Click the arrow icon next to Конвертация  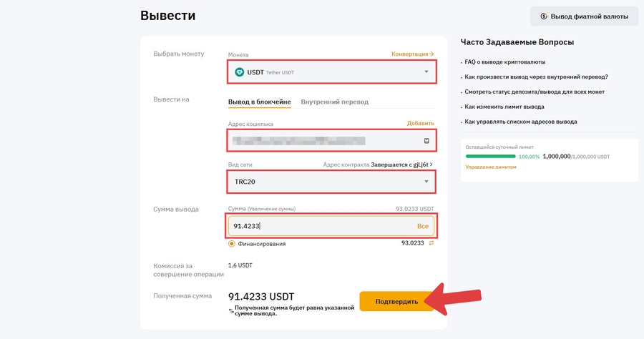pyautogui.click(x=431, y=54)
